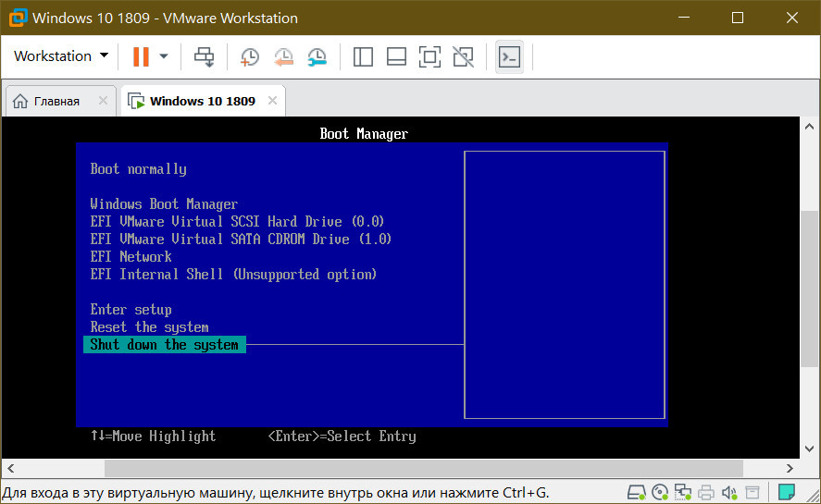Click the home icon on Главная tab

click(x=19, y=101)
